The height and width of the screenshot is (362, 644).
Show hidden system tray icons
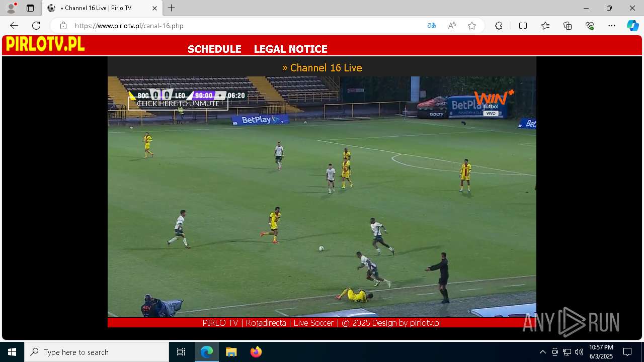[542, 352]
